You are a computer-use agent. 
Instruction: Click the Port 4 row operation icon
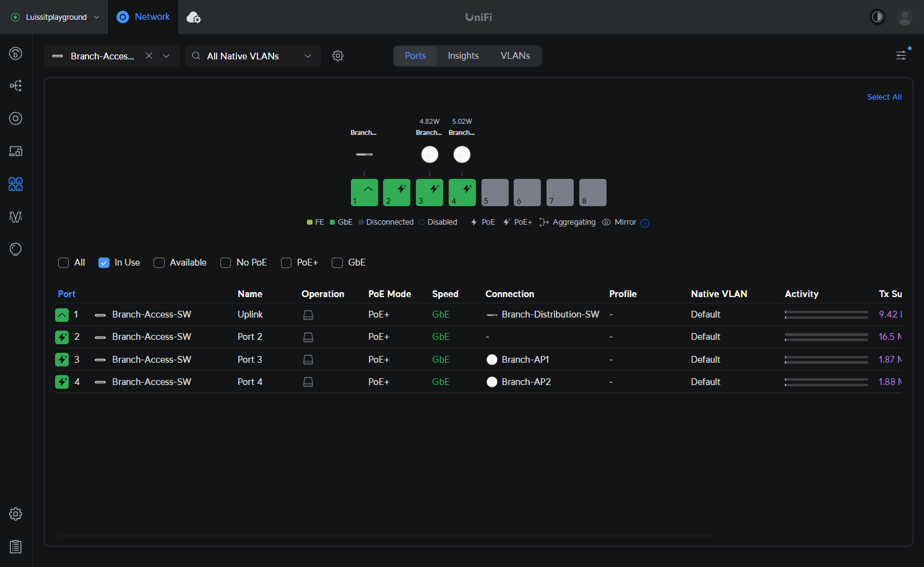pos(308,383)
